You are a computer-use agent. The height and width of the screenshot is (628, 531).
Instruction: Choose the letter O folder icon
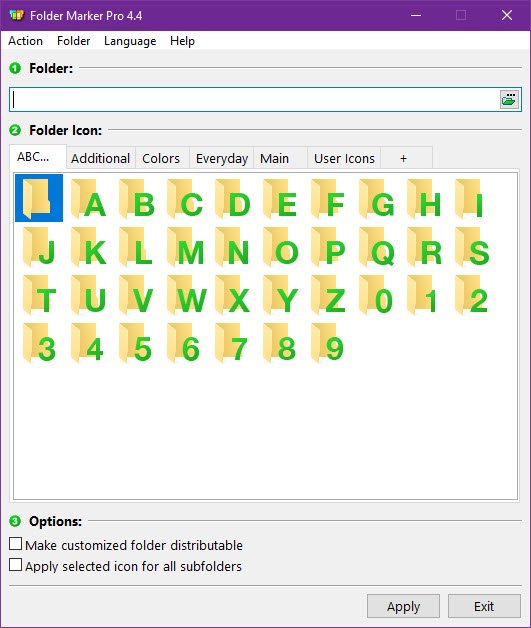(x=279, y=246)
